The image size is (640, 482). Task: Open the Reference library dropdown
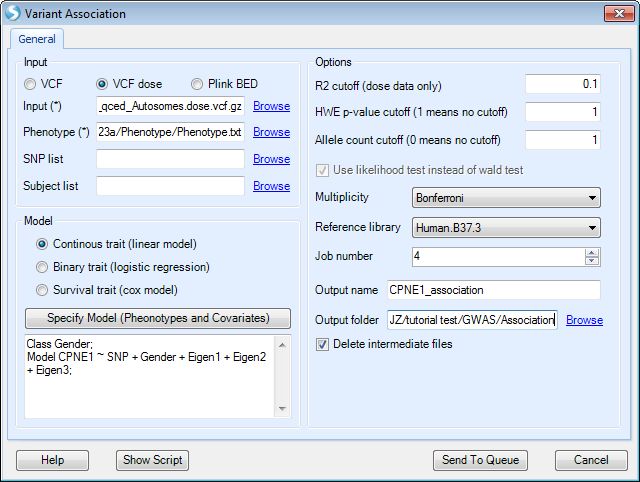[x=506, y=228]
